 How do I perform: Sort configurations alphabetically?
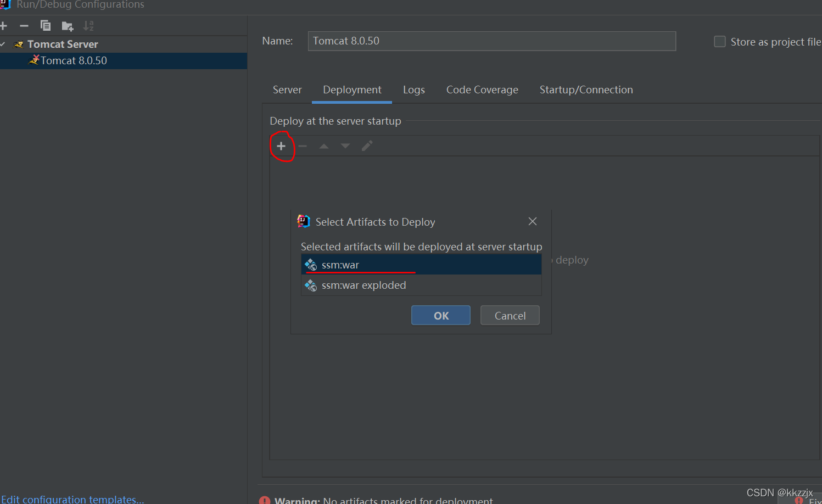[88, 26]
